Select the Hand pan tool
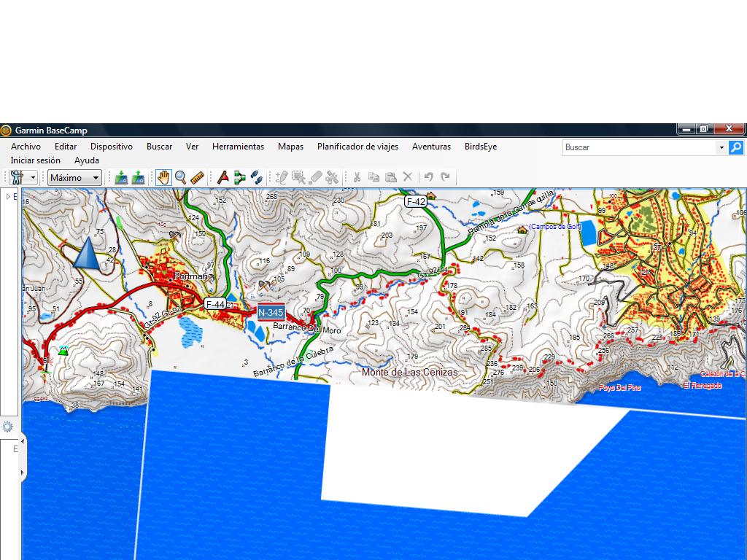The width and height of the screenshot is (747, 560). (163, 178)
